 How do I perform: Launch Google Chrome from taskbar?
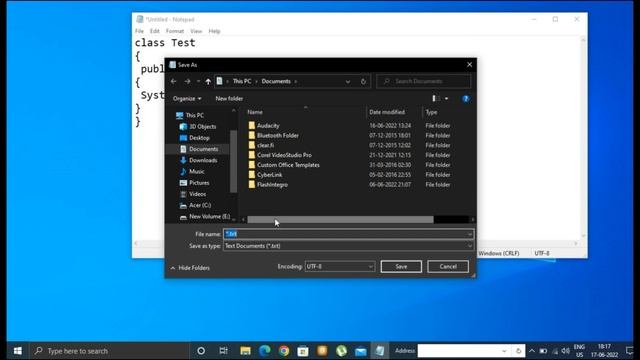point(284,351)
